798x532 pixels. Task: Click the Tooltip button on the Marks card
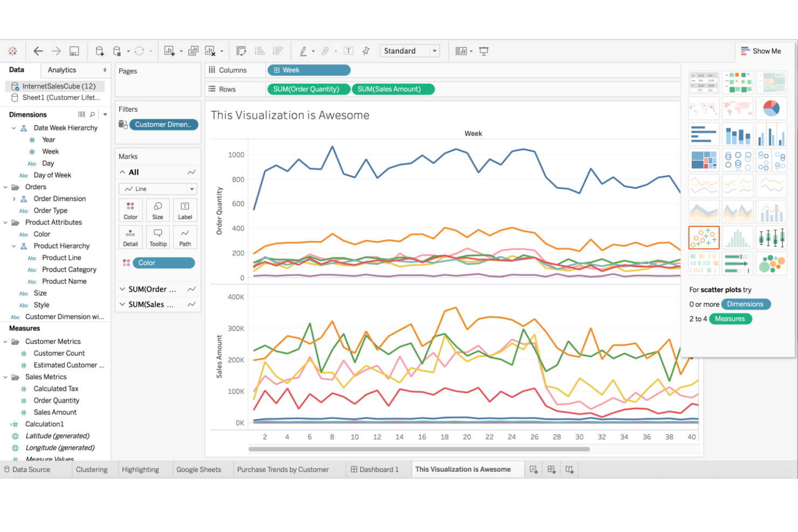click(157, 237)
